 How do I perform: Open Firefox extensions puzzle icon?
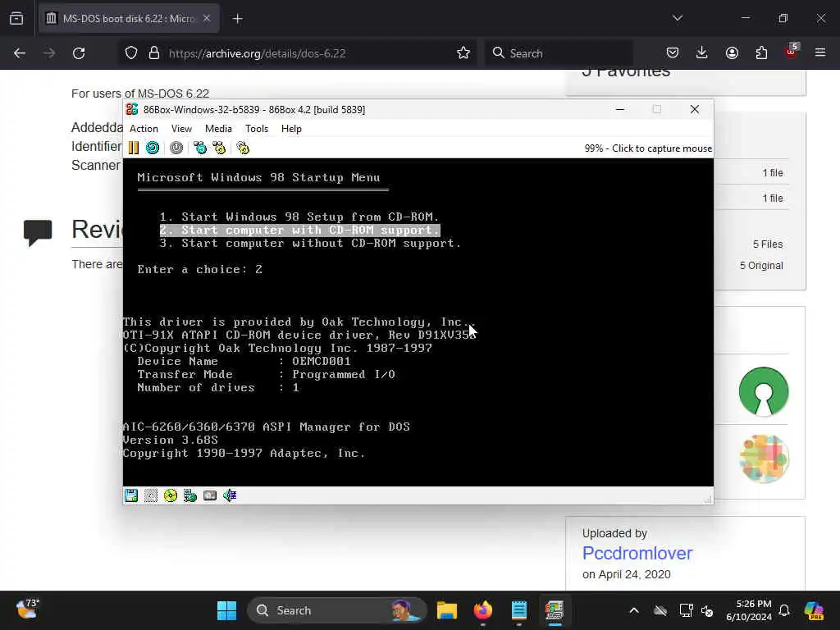[x=761, y=53]
